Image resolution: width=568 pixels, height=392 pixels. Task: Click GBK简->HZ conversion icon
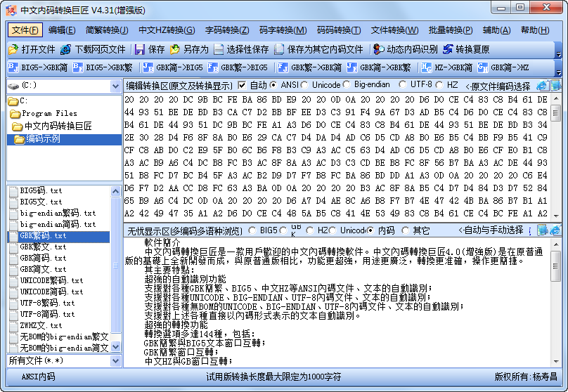point(482,67)
